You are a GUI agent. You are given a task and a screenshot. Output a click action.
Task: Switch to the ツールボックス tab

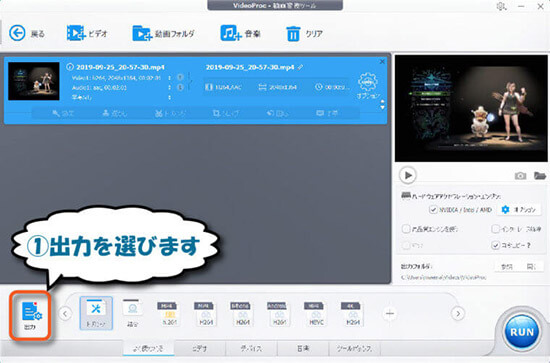coord(354,348)
